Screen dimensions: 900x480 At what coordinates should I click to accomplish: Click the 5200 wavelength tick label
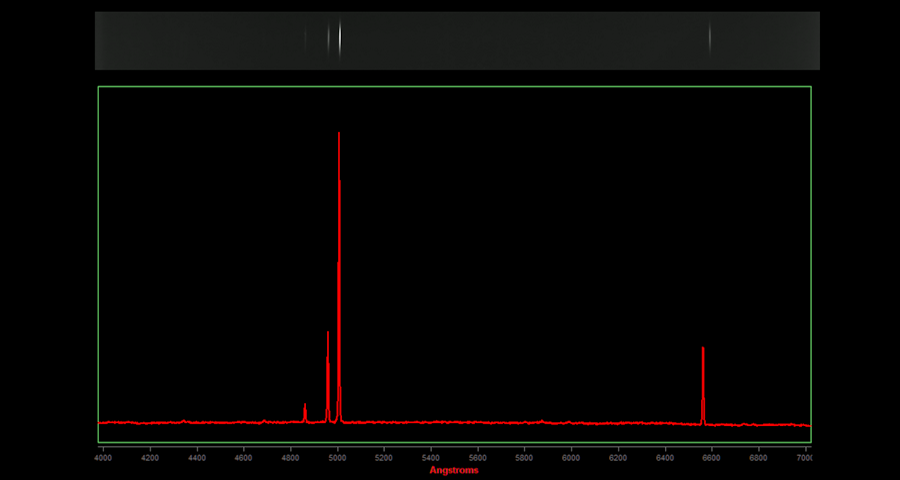pyautogui.click(x=384, y=457)
